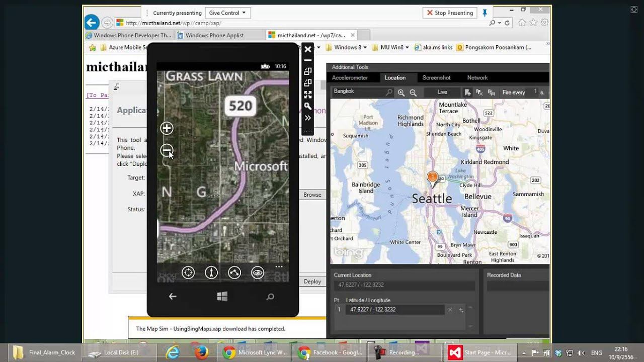This screenshot has width=644, height=362.
Task: Expand the Windows 8 favorites folder
Action: 347,48
